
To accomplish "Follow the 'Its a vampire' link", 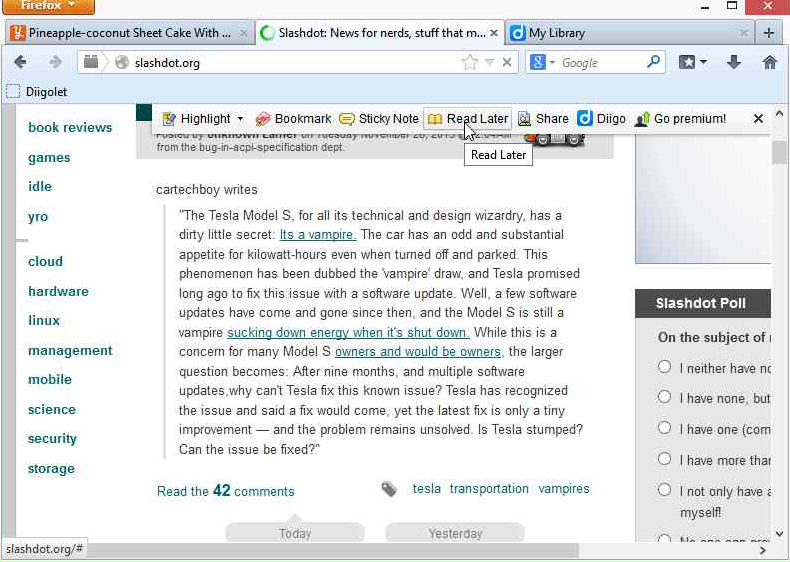I will pyautogui.click(x=318, y=235).
